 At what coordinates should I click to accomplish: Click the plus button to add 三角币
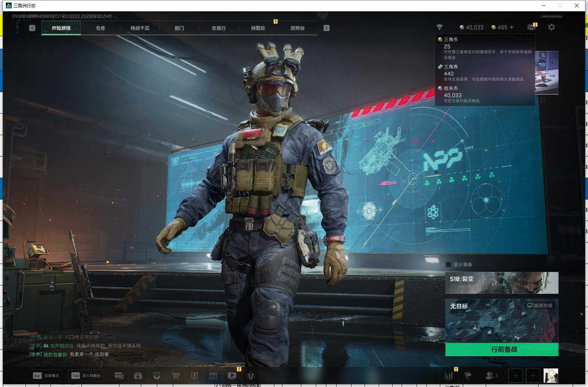coord(512,27)
